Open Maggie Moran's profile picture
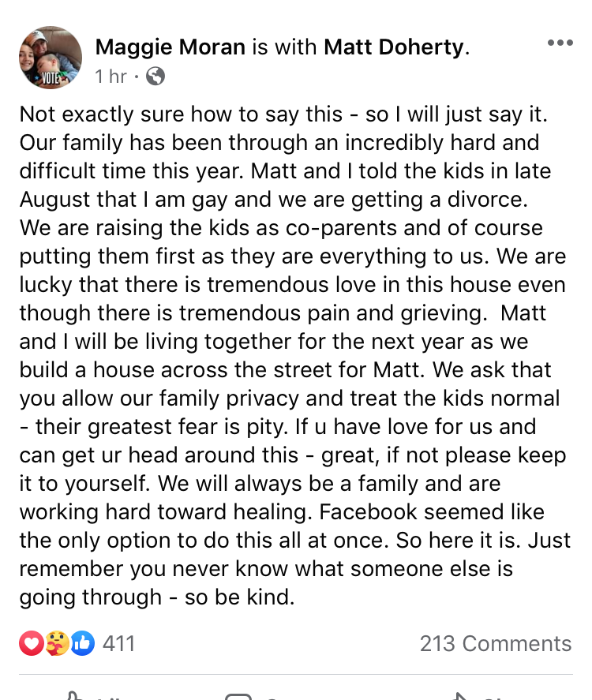The height and width of the screenshot is (700, 592). click(x=50, y=57)
